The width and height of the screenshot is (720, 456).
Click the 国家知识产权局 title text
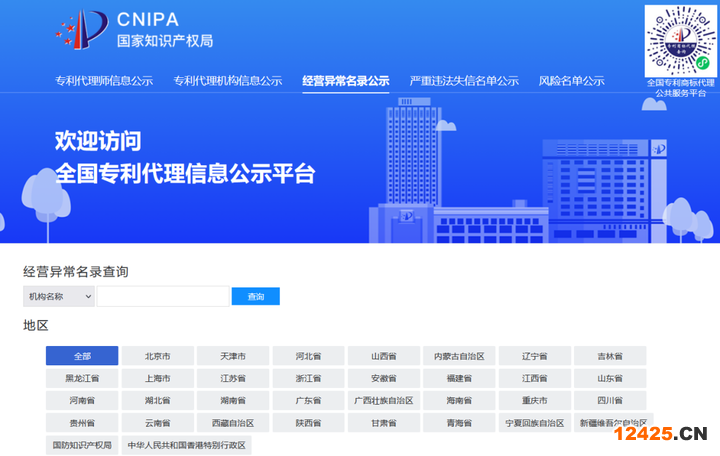[x=165, y=41]
